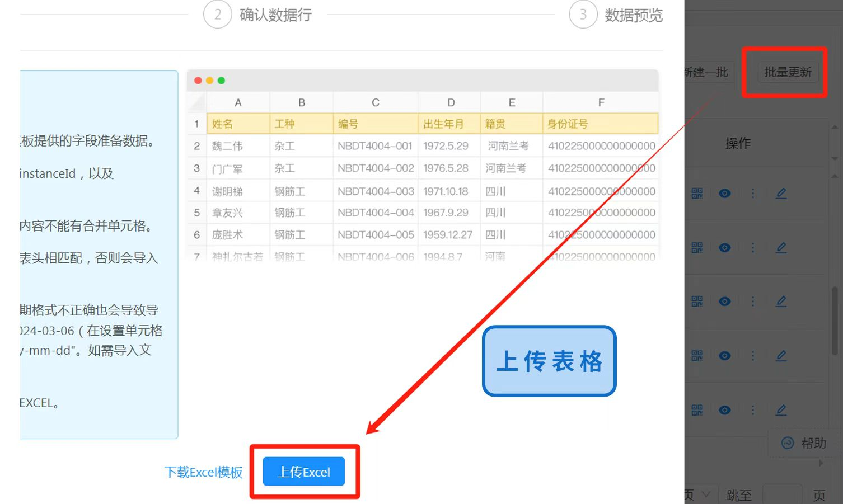Click inside the 跳至 page number input field
This screenshot has height=504, width=843.
[782, 494]
